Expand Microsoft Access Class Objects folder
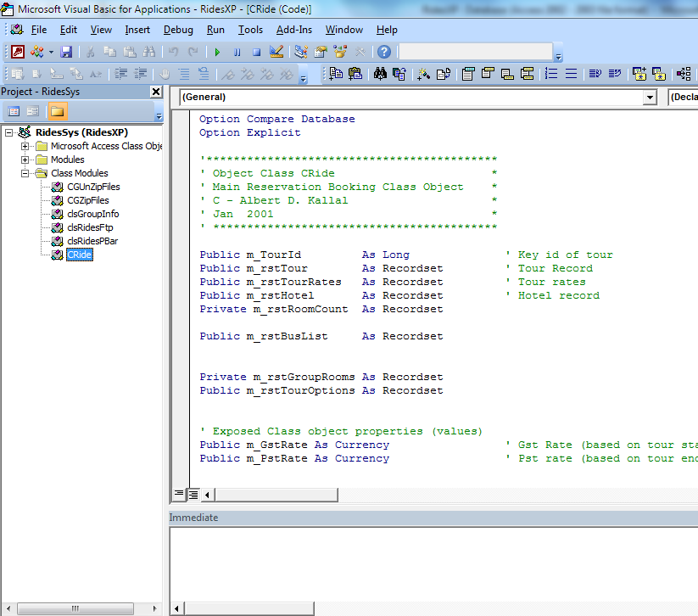 25,146
